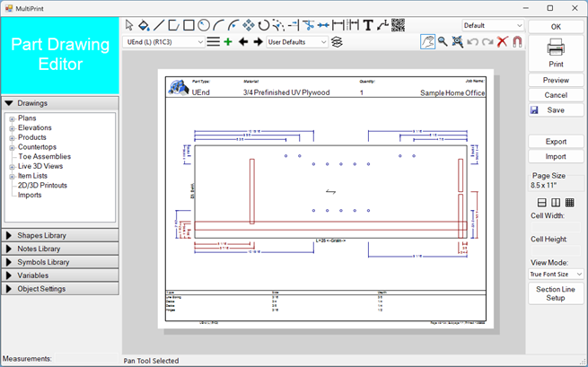
Task: Expand the Plans tree node
Action: coord(12,118)
